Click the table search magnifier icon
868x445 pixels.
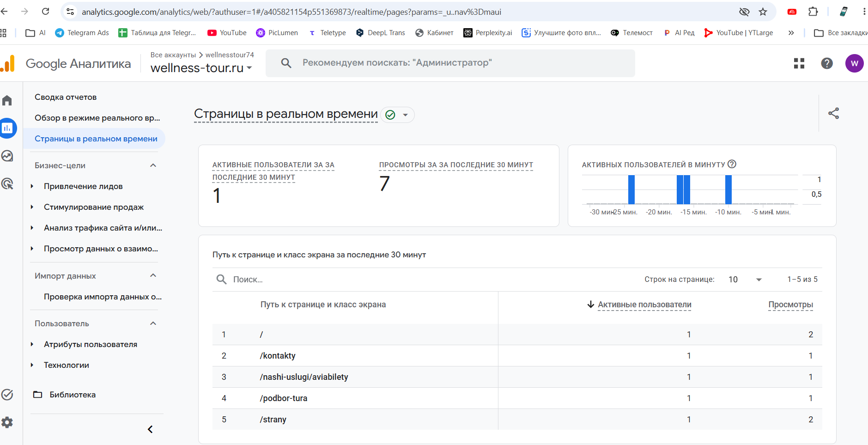click(222, 279)
